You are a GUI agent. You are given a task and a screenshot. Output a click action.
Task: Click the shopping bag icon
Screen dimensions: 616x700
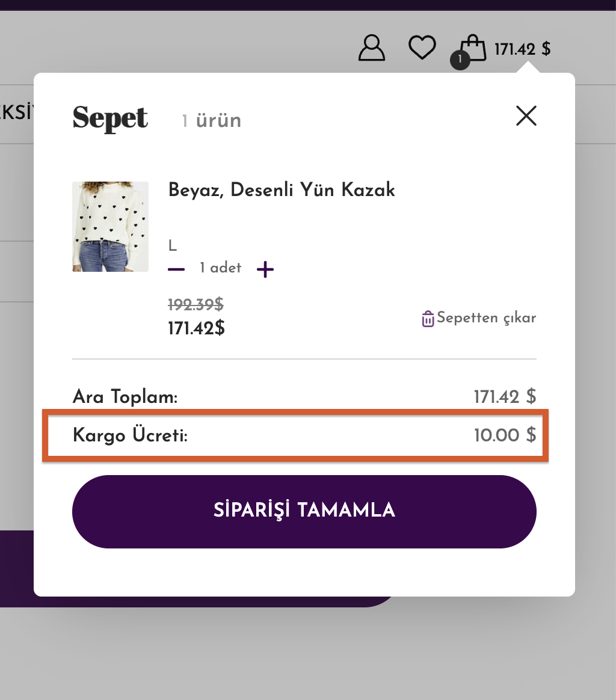click(x=474, y=48)
